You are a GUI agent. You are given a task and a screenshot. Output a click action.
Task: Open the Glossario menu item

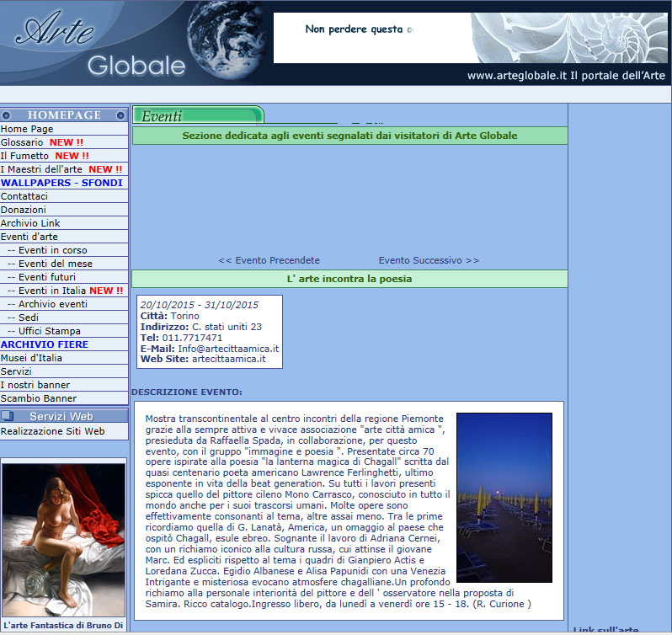tap(22, 142)
